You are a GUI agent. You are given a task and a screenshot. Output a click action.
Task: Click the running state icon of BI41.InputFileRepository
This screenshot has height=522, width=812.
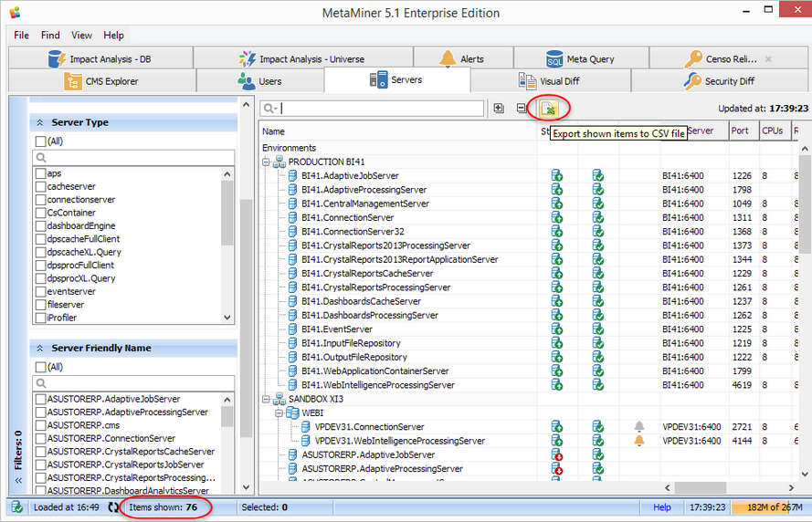(x=556, y=343)
